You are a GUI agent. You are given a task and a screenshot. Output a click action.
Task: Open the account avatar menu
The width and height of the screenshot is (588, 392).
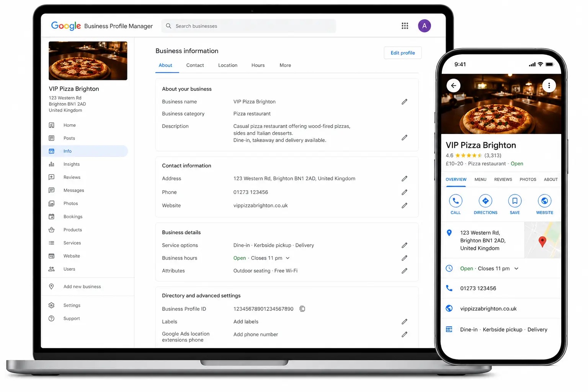[424, 26]
